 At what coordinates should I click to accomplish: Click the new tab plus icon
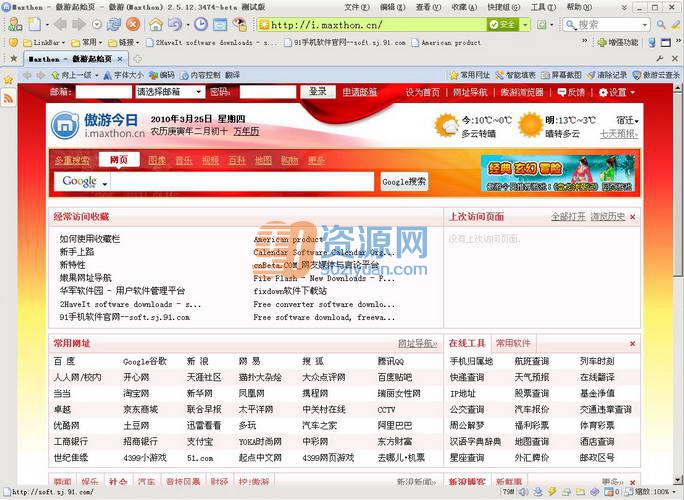point(137,58)
